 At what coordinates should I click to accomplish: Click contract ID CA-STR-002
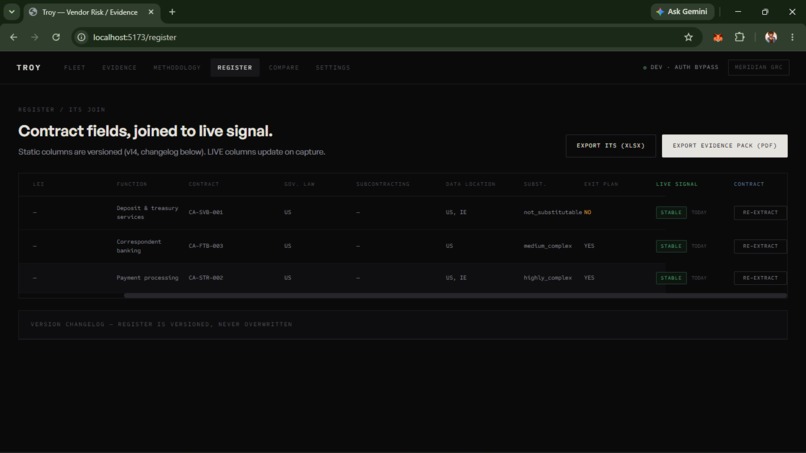tap(206, 278)
